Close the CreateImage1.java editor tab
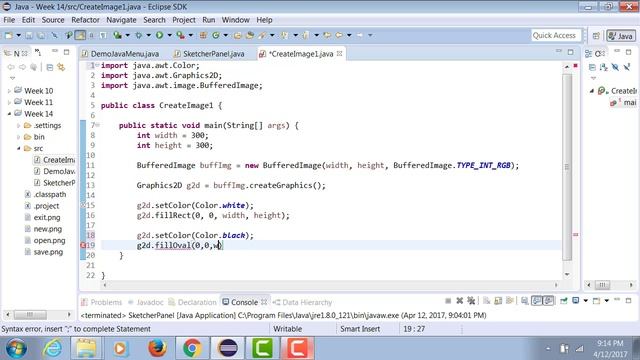This screenshot has width=640, height=360. click(x=340, y=53)
